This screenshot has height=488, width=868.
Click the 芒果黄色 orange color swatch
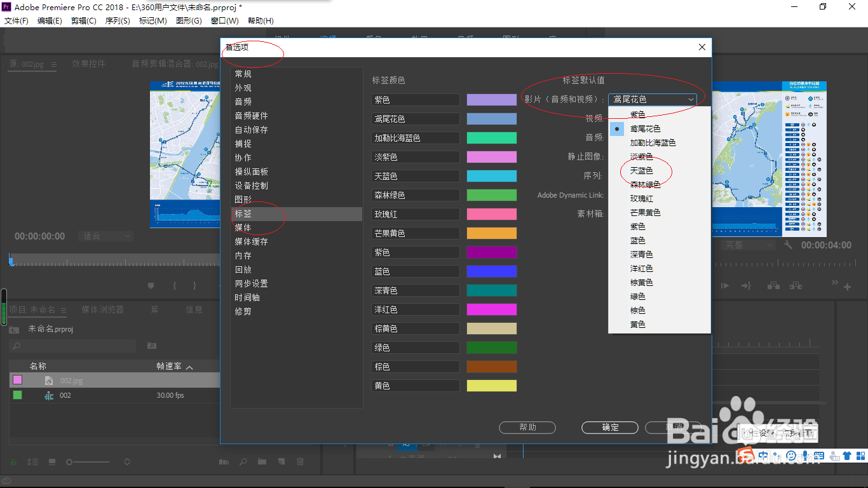492,233
